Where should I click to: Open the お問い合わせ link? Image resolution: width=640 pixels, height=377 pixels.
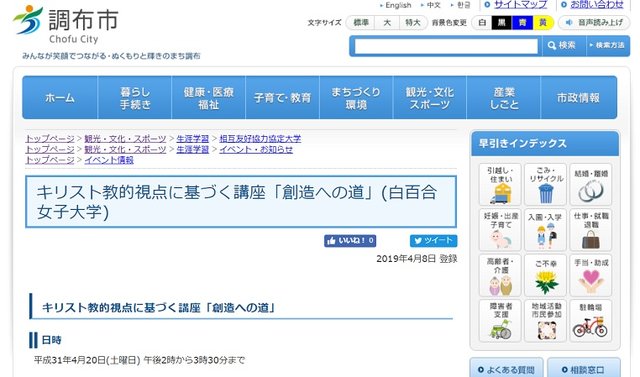point(597,4)
